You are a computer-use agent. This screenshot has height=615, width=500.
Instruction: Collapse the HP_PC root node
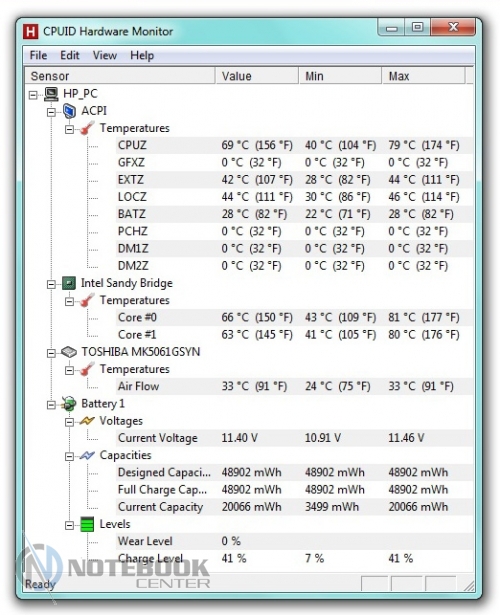pyautogui.click(x=33, y=95)
